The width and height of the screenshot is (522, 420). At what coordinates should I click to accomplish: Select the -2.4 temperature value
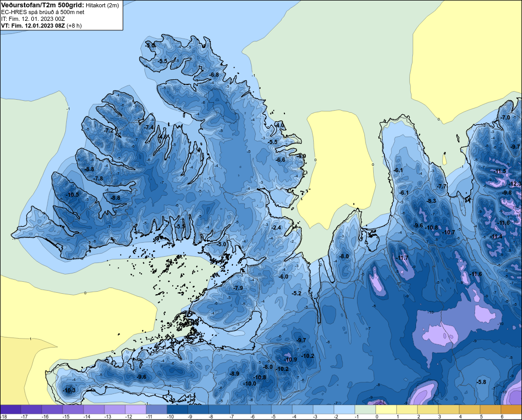coord(276,227)
